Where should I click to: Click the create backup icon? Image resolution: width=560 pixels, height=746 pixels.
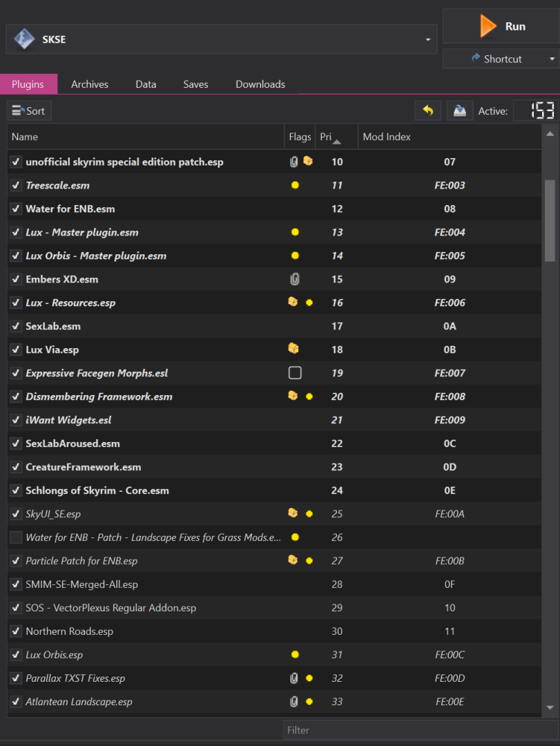[x=460, y=111]
